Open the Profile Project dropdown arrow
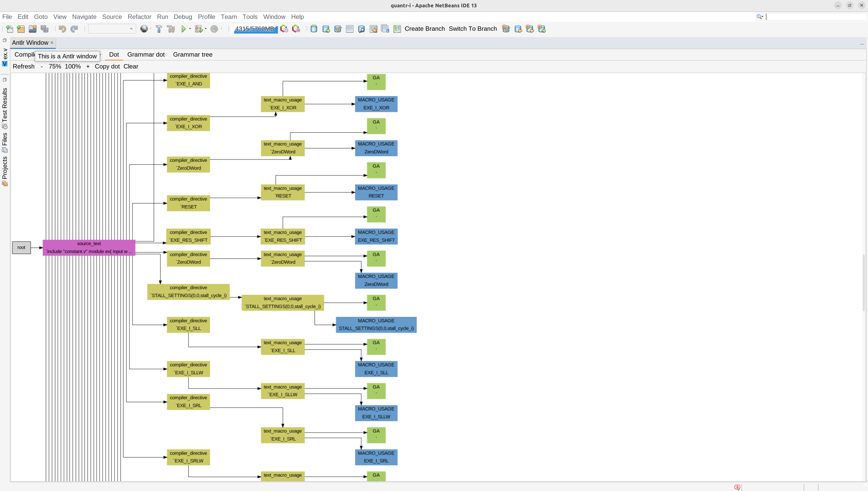The image size is (868, 491). coord(221,29)
